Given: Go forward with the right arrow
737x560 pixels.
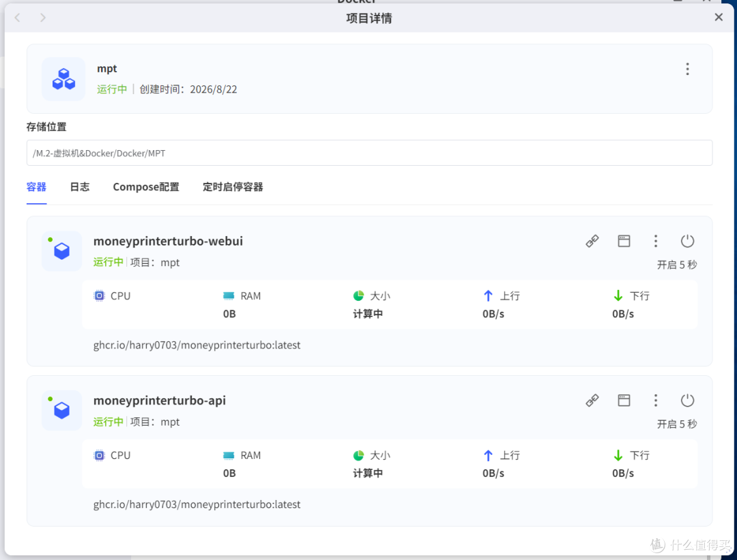Looking at the screenshot, I should (x=43, y=18).
